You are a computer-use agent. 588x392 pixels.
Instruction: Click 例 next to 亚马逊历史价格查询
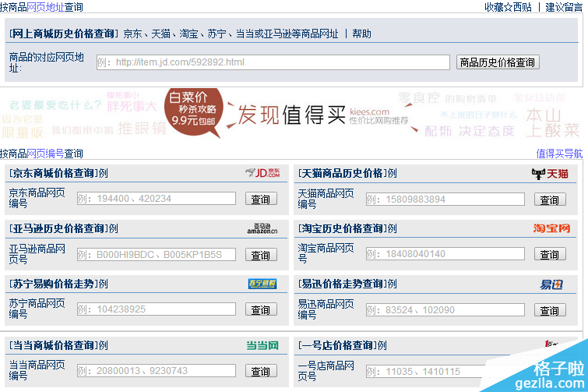113,228
